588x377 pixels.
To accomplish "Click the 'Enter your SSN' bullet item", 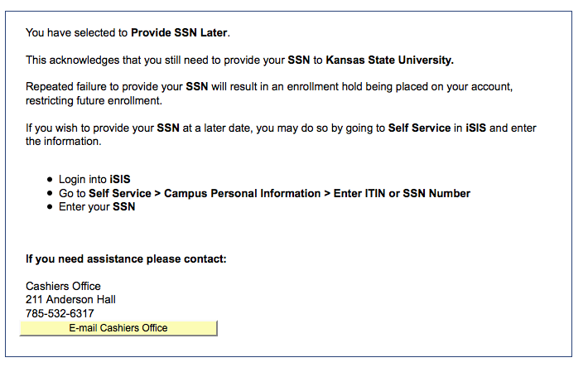I will 97,206.
